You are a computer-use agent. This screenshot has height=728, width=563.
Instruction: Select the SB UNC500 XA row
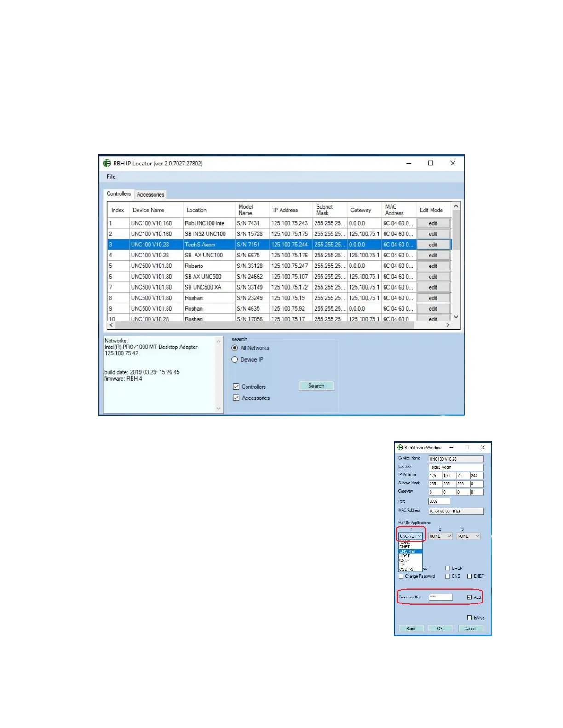click(x=279, y=287)
